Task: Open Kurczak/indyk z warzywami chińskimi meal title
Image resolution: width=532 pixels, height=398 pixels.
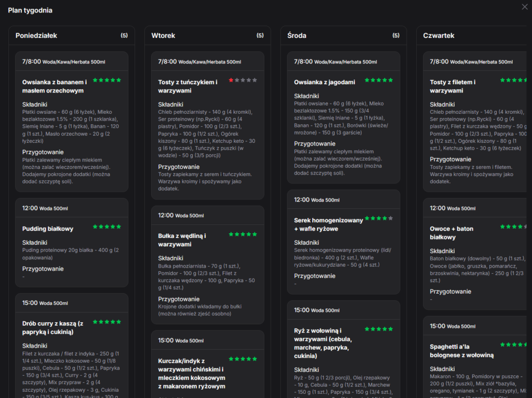Action: [x=192, y=374]
